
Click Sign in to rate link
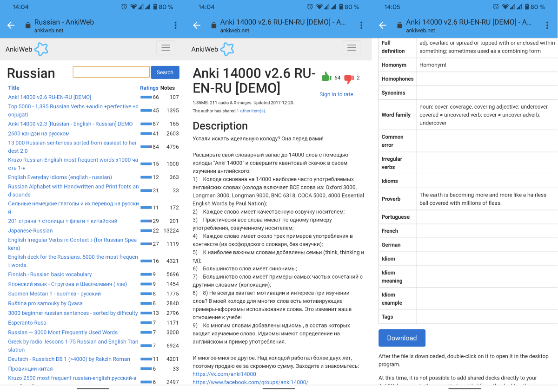pyautogui.click(x=336, y=94)
